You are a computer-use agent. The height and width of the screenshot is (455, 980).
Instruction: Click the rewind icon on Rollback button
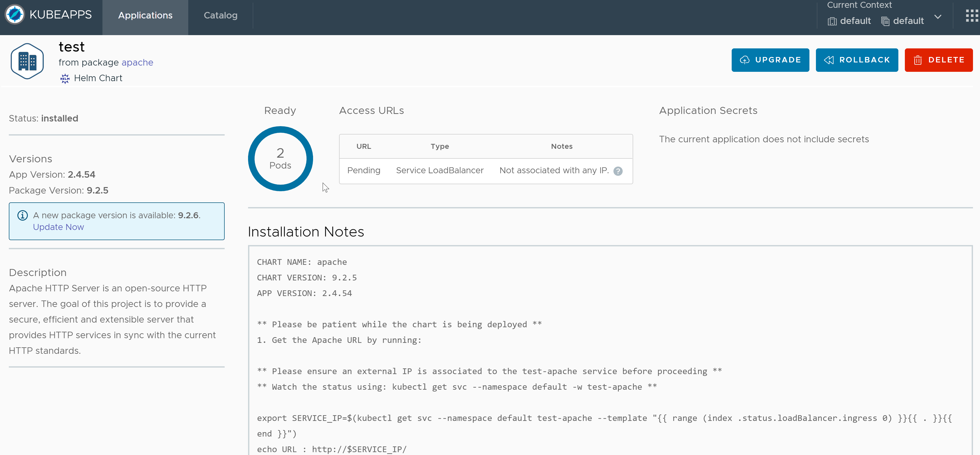pos(829,60)
